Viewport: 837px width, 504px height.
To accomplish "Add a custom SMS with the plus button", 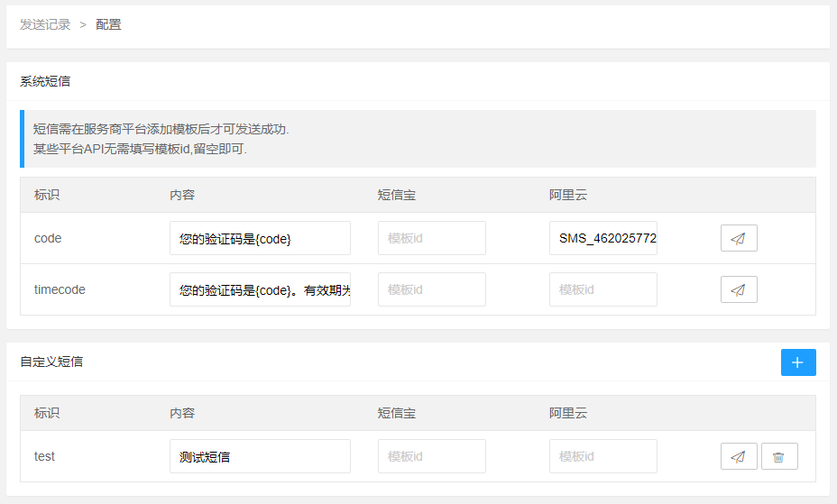I will 798,362.
